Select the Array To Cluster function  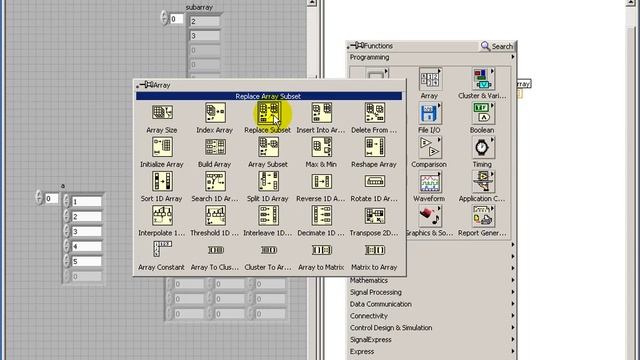pyautogui.click(x=215, y=250)
